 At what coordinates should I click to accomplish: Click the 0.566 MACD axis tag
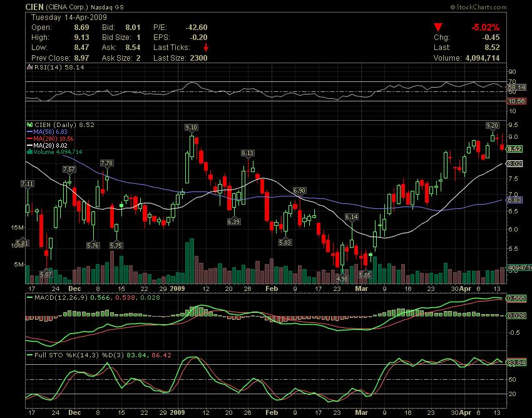tap(516, 298)
